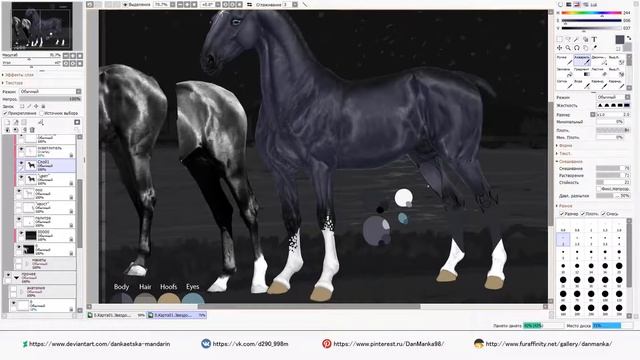Collapse the layer folder with triangle arrow

coord(16,278)
